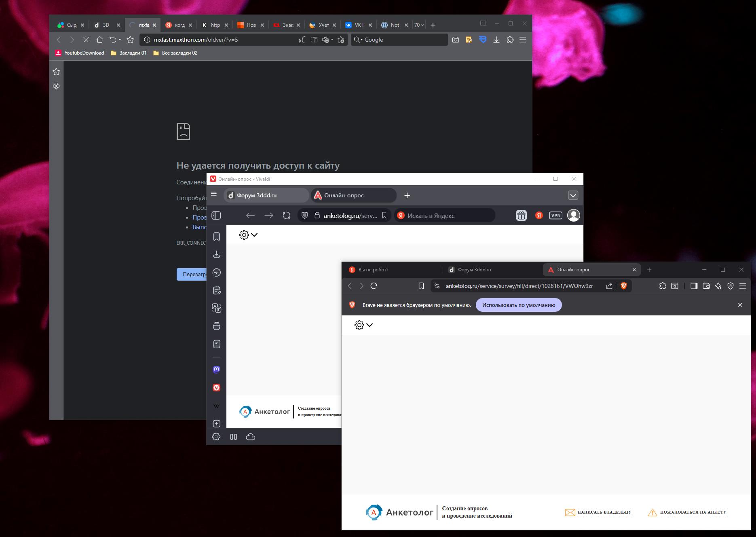Toggle the Vivaldi side panel
756x537 pixels.
point(216,216)
